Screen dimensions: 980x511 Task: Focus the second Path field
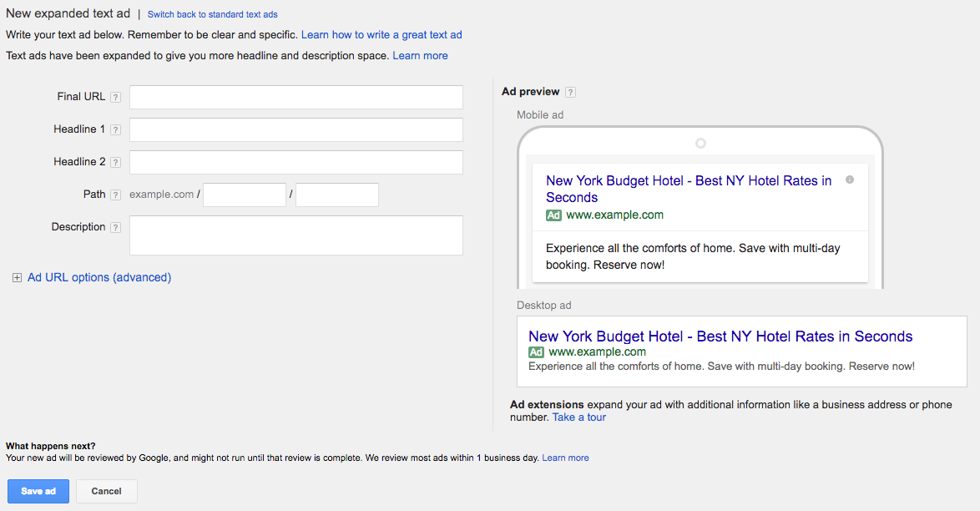(337, 195)
